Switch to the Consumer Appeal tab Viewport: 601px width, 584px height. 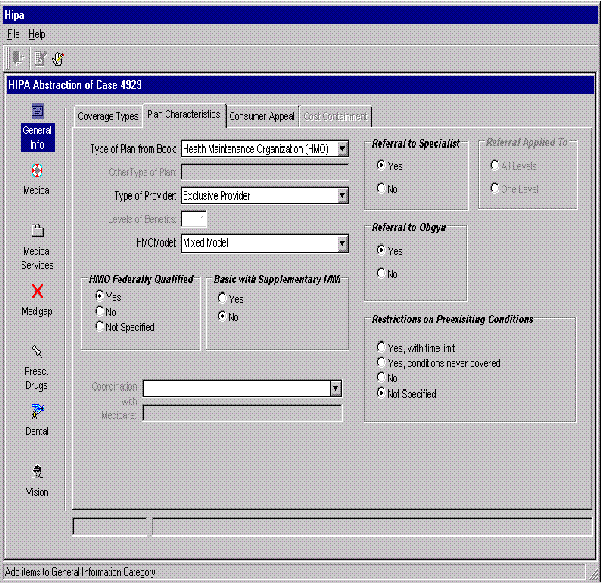click(260, 116)
